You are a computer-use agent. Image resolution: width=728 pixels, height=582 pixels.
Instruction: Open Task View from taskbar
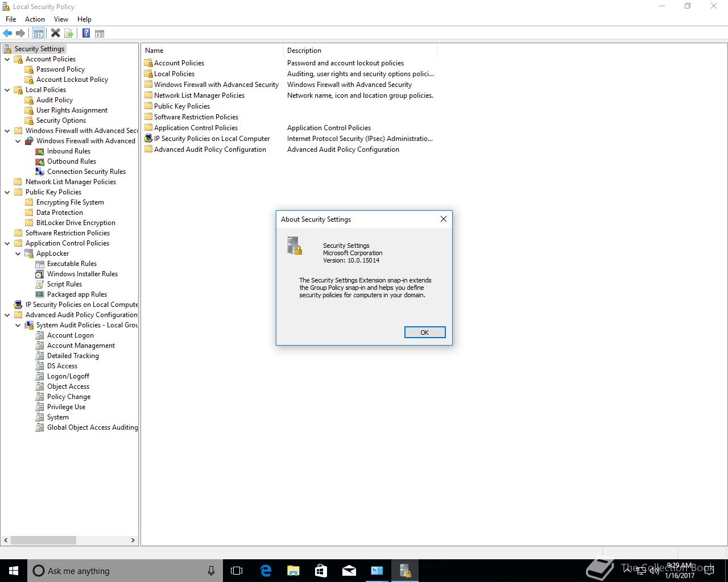click(237, 571)
